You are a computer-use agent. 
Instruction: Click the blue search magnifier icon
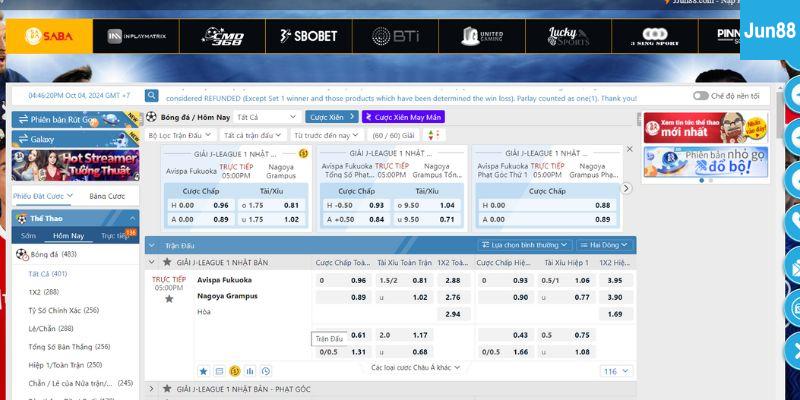click(x=151, y=96)
